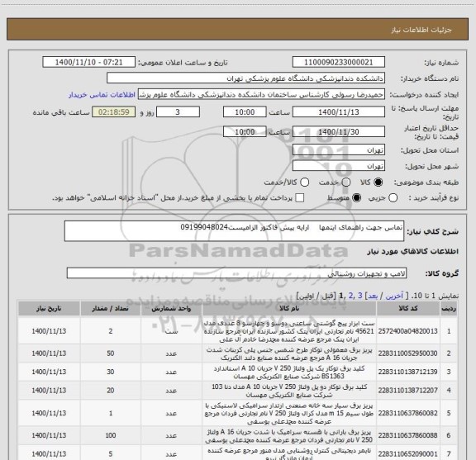This screenshot has height=460, width=476.
Task: Click the نام کالا column header
Action: point(289,309)
